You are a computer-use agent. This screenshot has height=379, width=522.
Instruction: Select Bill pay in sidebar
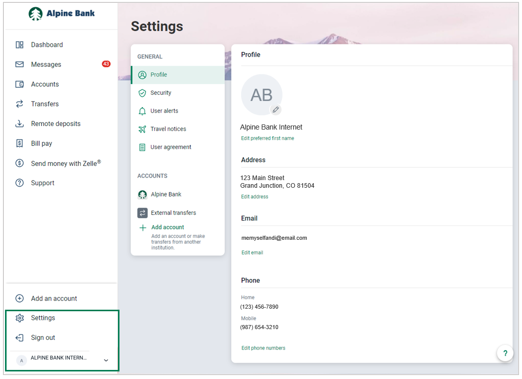coord(41,144)
